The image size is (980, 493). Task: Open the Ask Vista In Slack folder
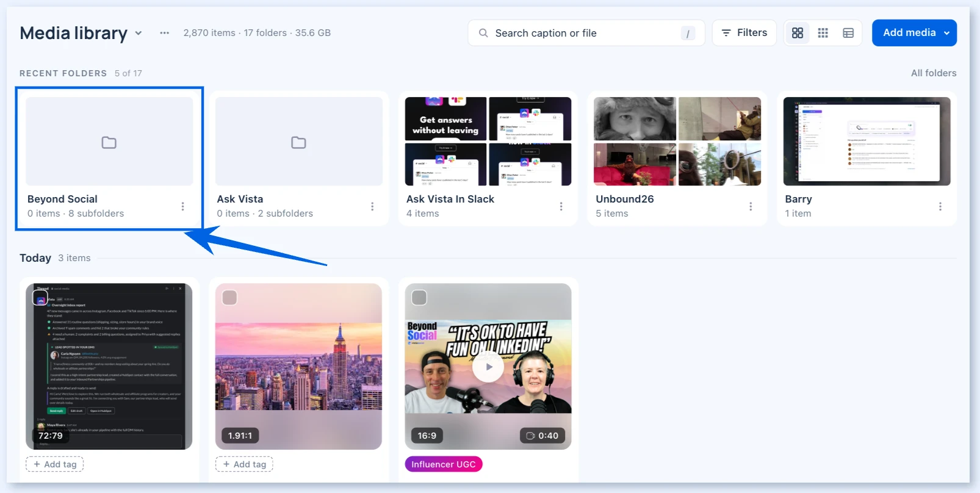[x=488, y=159]
